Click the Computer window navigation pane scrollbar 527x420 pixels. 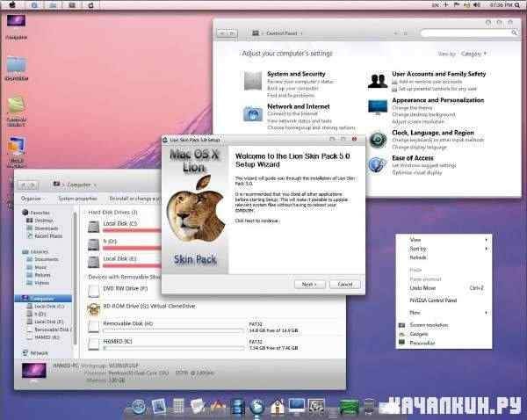(x=76, y=279)
